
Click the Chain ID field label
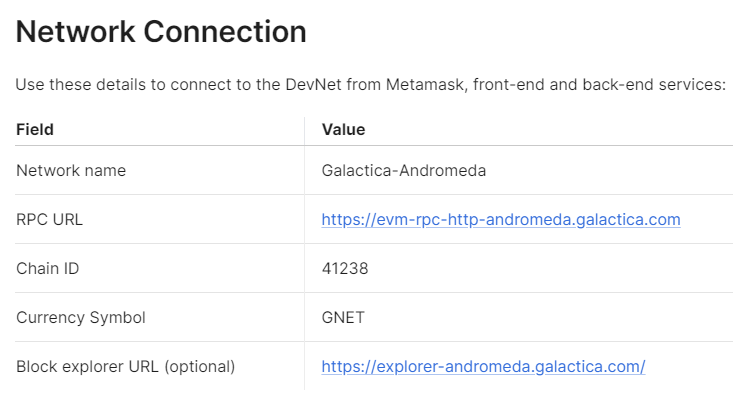[48, 268]
